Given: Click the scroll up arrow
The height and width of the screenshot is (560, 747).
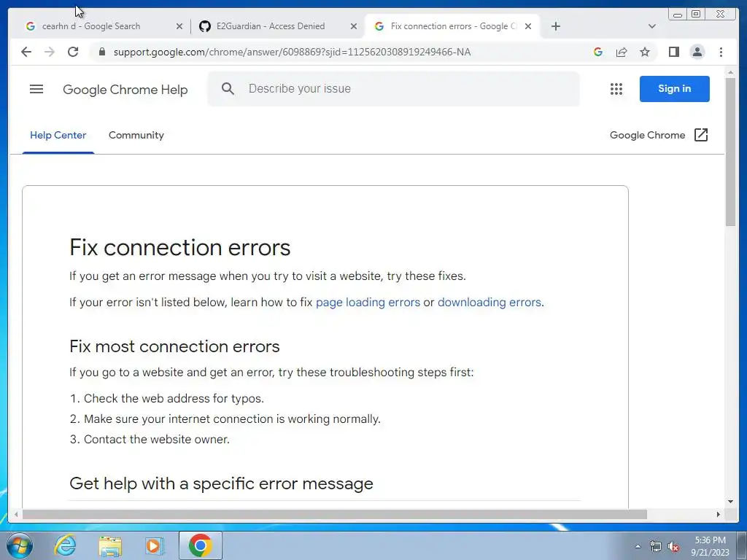Looking at the screenshot, I should click(x=730, y=72).
